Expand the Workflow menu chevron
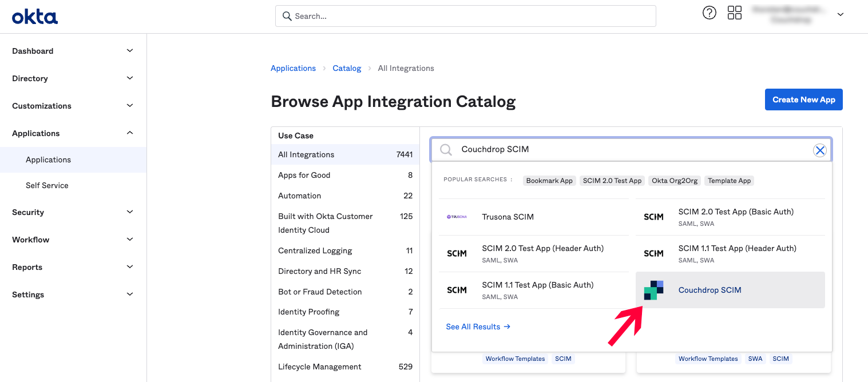The image size is (868, 382). coord(130,240)
